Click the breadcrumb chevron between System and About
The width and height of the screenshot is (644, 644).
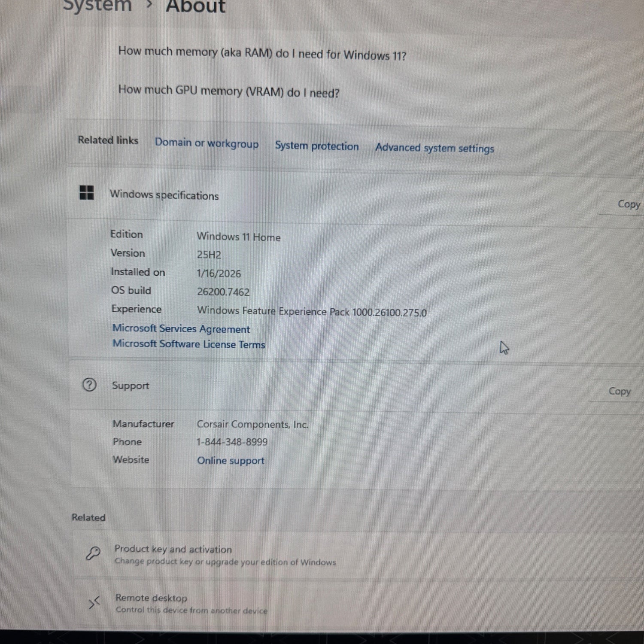tap(149, 5)
